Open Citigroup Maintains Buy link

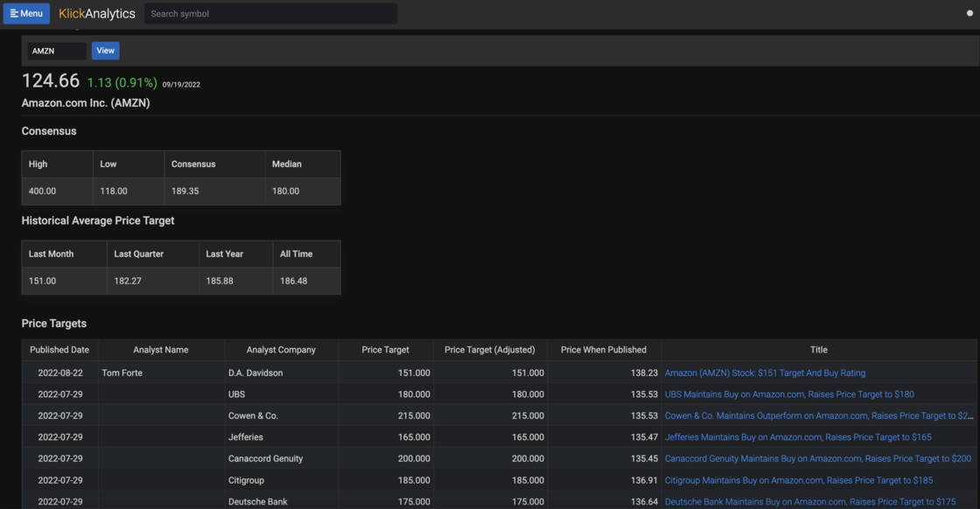(799, 480)
